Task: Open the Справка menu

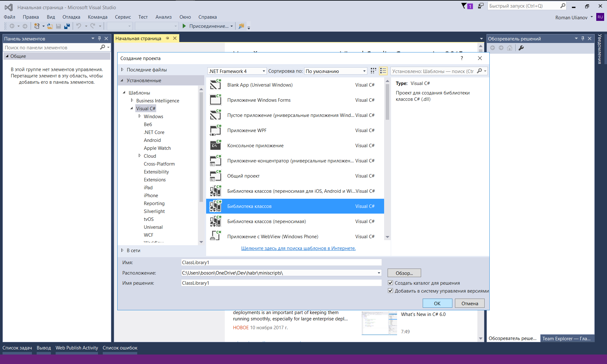Action: click(207, 17)
